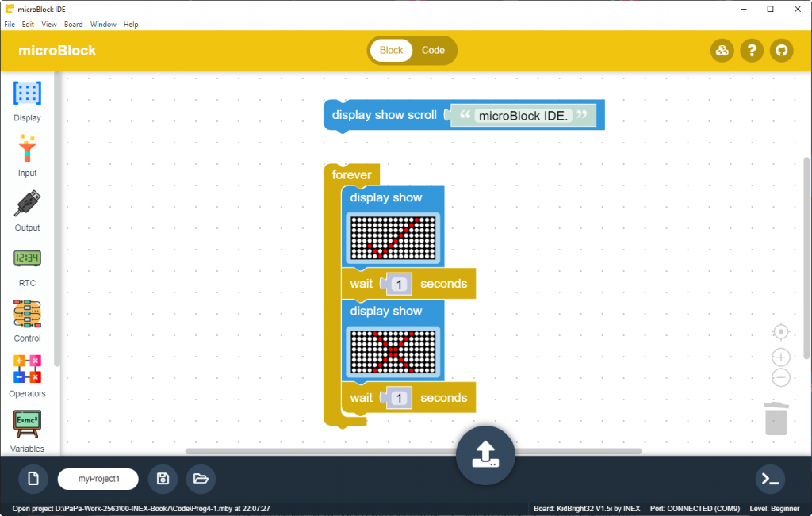This screenshot has width=812, height=516.
Task: Open the Display block category
Action: [x=27, y=101]
